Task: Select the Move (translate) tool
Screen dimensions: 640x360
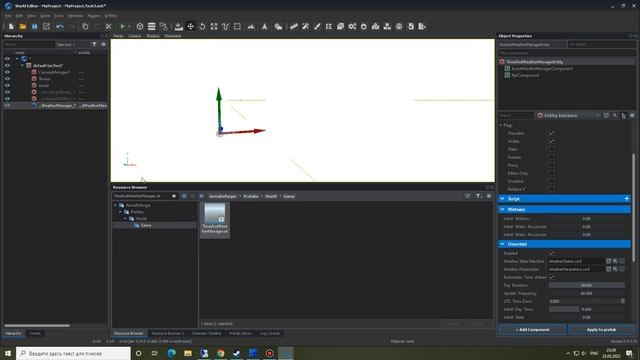Action: [191, 27]
